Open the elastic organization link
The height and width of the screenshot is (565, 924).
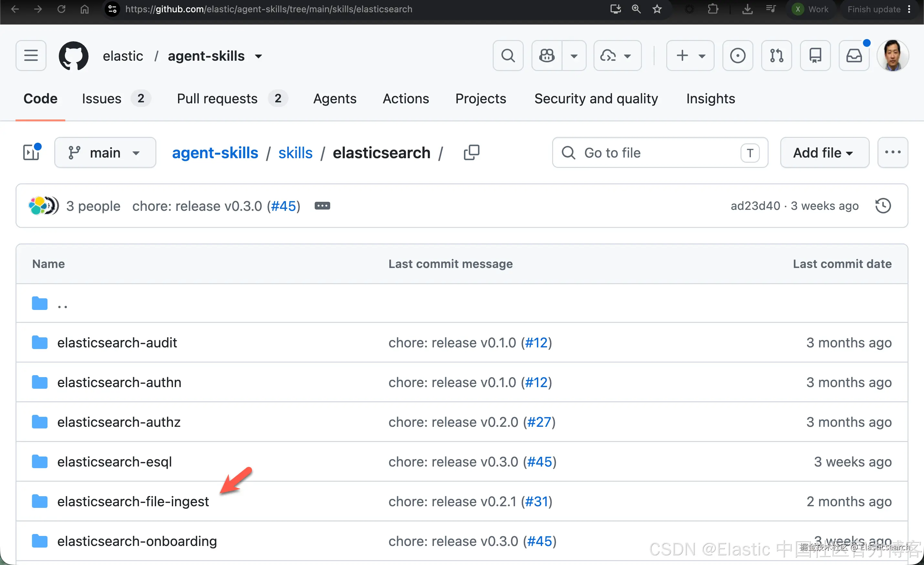[123, 56]
